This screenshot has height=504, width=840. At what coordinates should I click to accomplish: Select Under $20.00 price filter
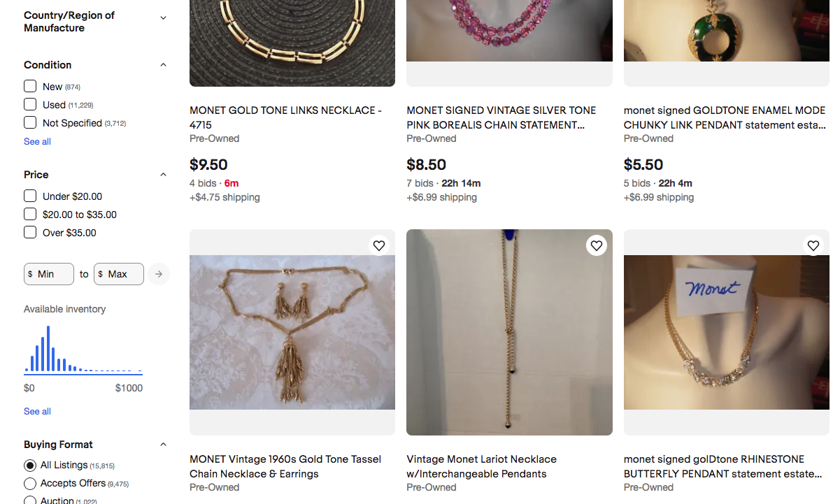click(x=30, y=196)
